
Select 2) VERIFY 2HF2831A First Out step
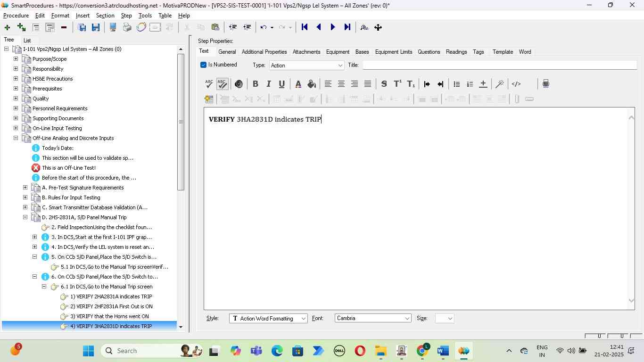tap(111, 306)
